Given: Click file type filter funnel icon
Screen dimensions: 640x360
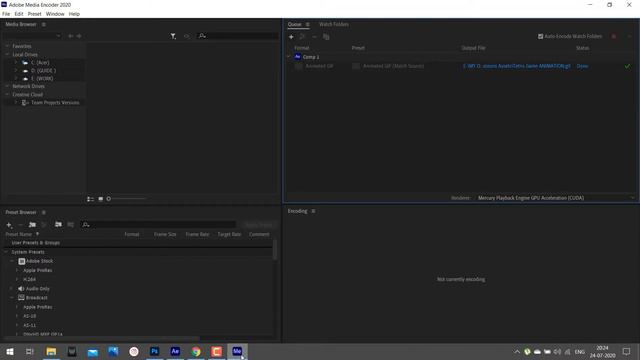Looking at the screenshot, I should (173, 36).
